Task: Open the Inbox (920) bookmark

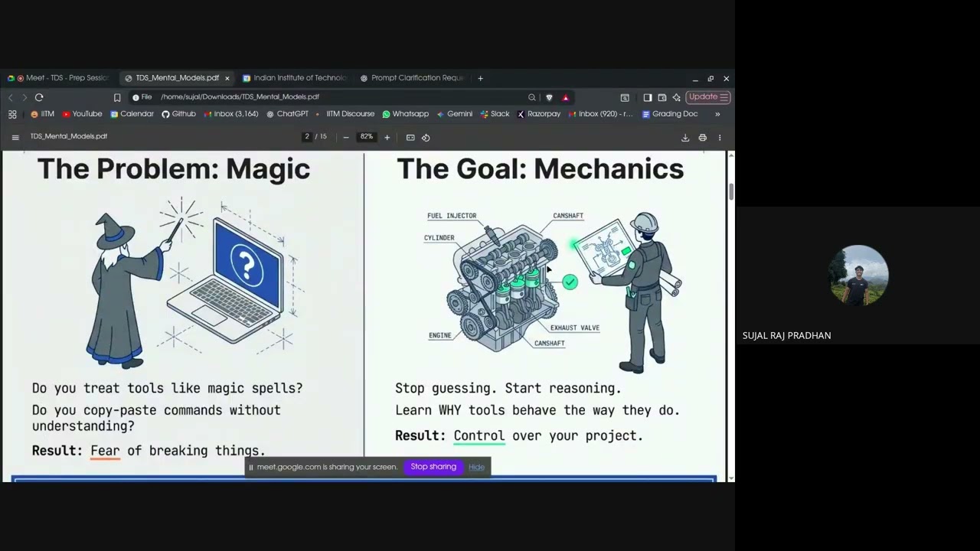Action: (600, 114)
